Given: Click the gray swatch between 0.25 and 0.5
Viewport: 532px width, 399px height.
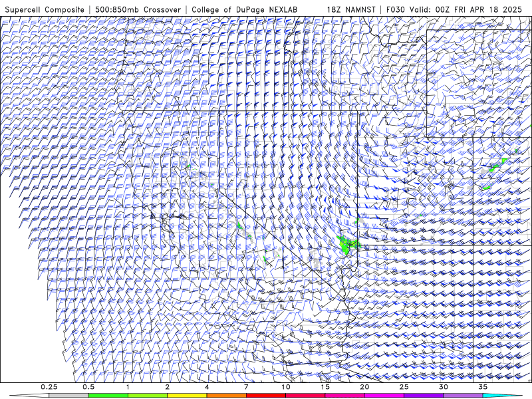Looking at the screenshot, I should click(68, 396).
